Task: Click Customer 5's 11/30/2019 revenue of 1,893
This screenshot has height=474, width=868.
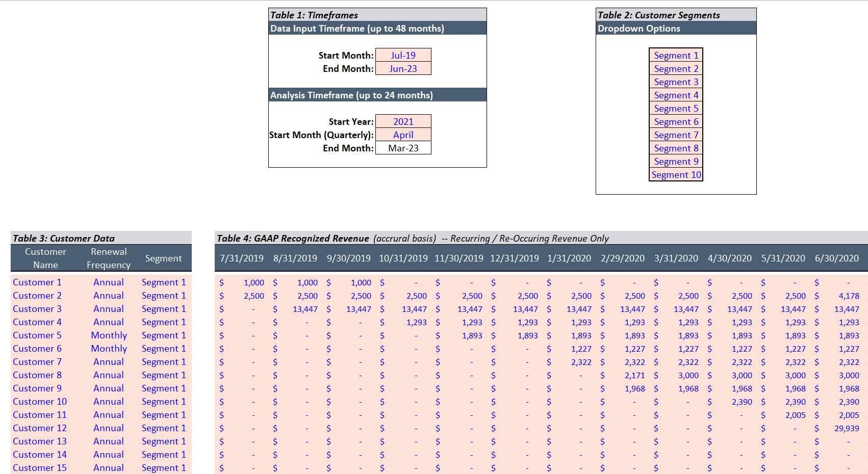Action: click(x=472, y=335)
